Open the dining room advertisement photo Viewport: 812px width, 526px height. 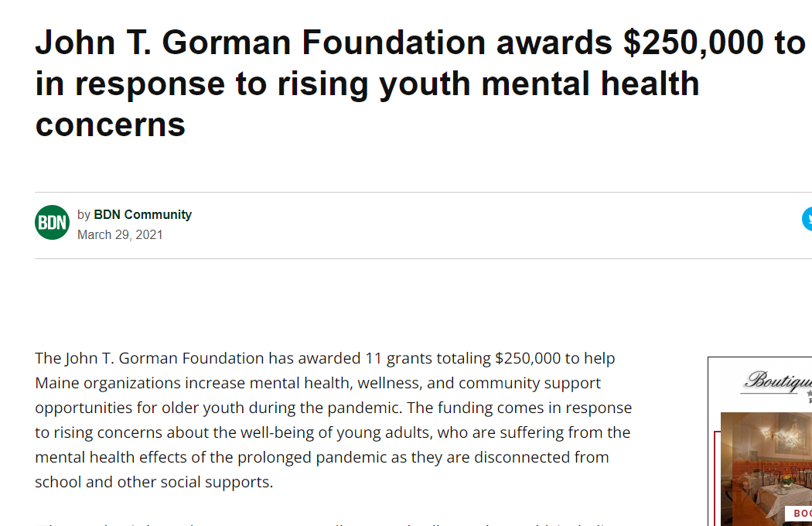coord(766,469)
